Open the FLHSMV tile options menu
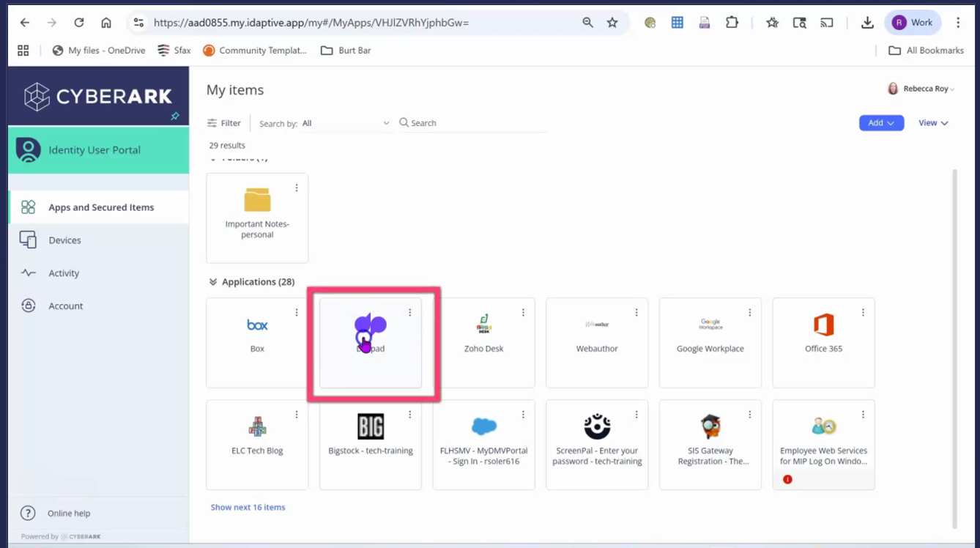This screenshot has height=548, width=980. [x=524, y=415]
